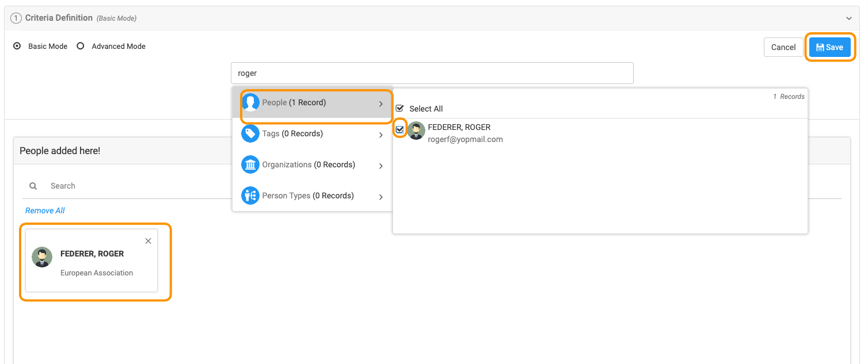Collapse the Criteria Definition section chevron
This screenshot has height=364, width=868.
(848, 18)
